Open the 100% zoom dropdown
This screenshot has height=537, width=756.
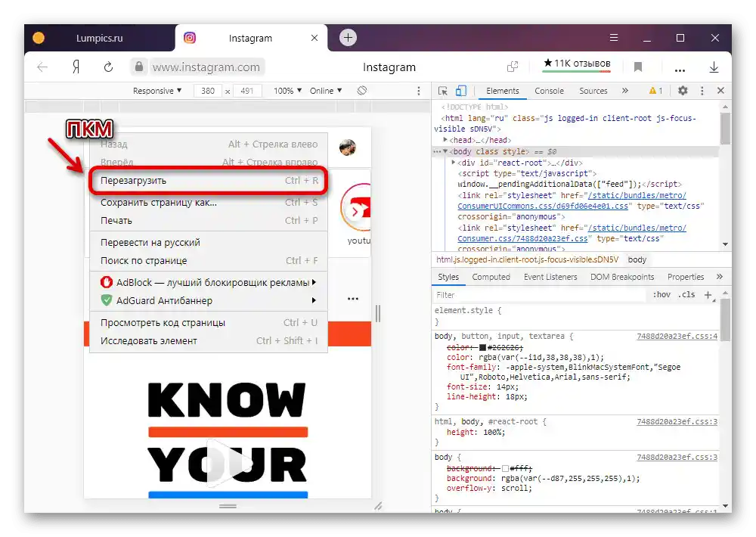pos(287,91)
